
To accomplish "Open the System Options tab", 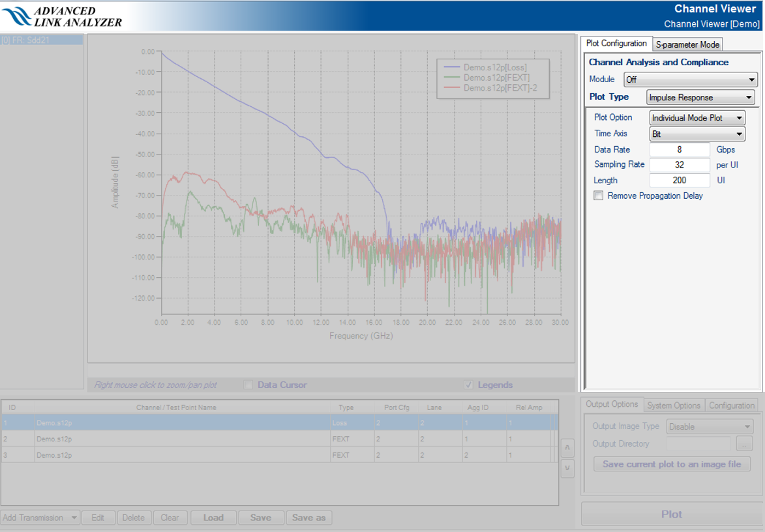I will pyautogui.click(x=674, y=406).
